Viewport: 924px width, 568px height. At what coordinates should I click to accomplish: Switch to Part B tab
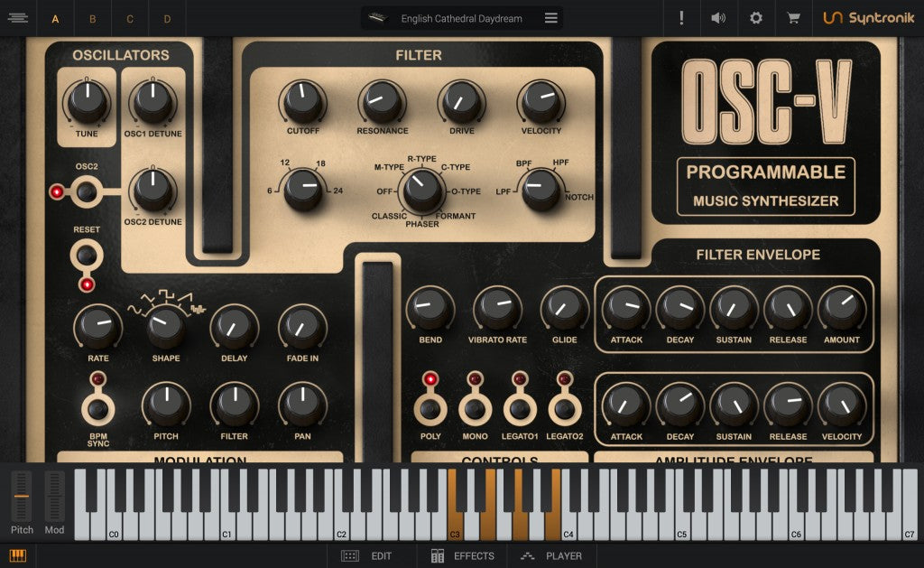[x=92, y=19]
